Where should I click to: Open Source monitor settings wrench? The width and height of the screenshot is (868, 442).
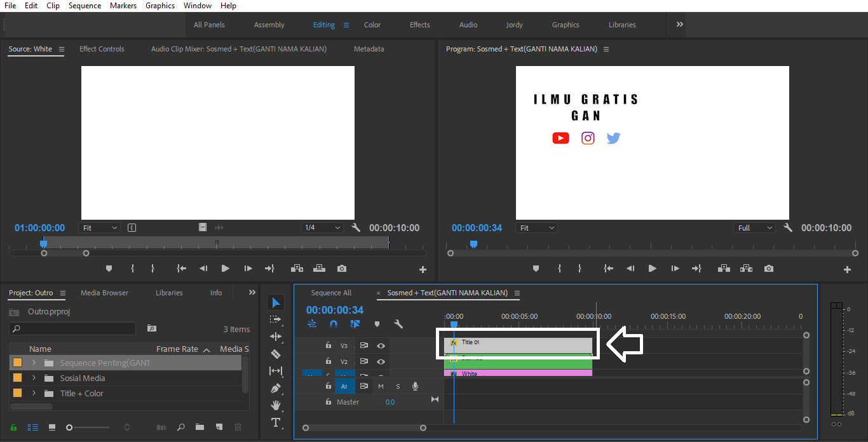click(356, 227)
